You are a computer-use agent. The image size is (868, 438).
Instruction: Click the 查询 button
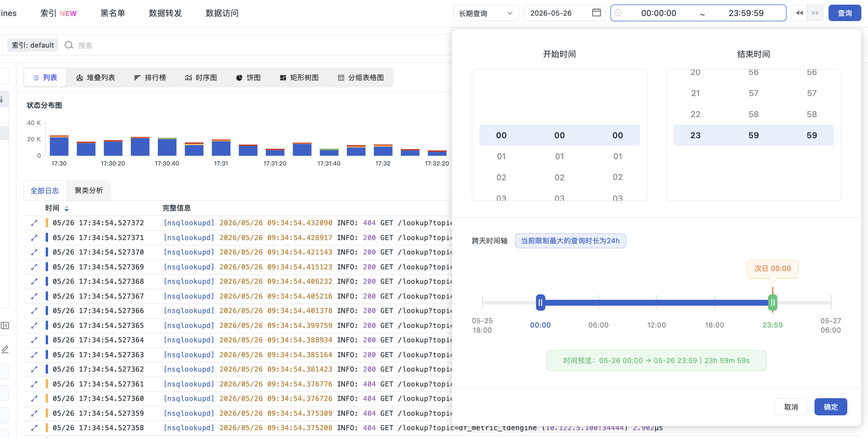click(845, 13)
